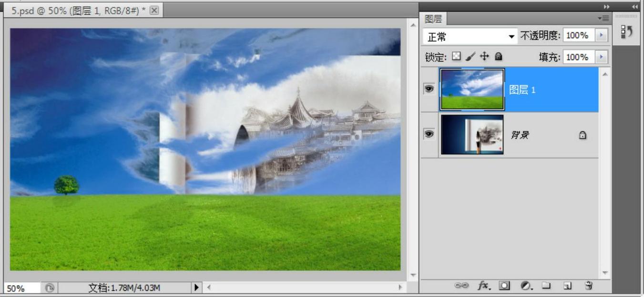Create new fill or adjustment layer
The width and height of the screenshot is (644, 297).
(x=526, y=286)
